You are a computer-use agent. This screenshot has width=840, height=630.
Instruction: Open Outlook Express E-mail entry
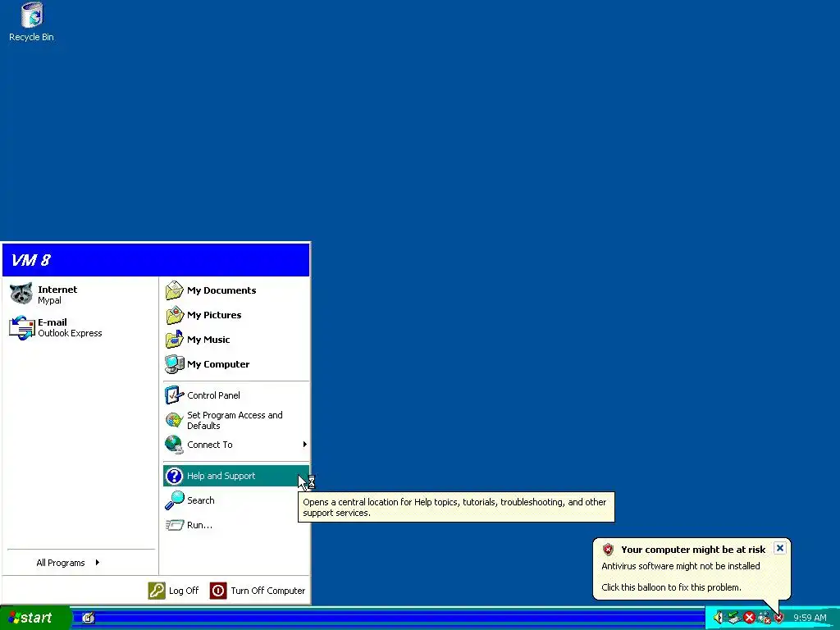coord(80,326)
